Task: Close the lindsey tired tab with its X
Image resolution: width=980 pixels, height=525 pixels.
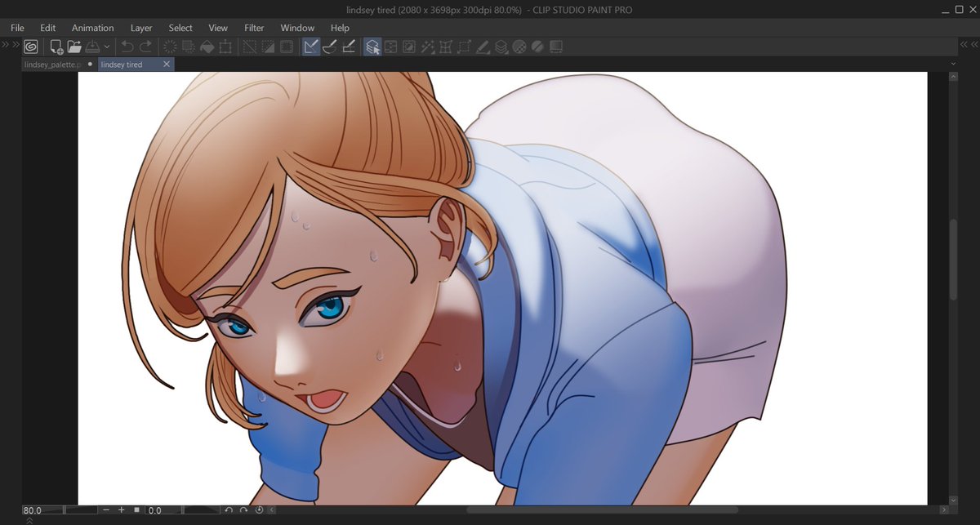Action: 167,64
